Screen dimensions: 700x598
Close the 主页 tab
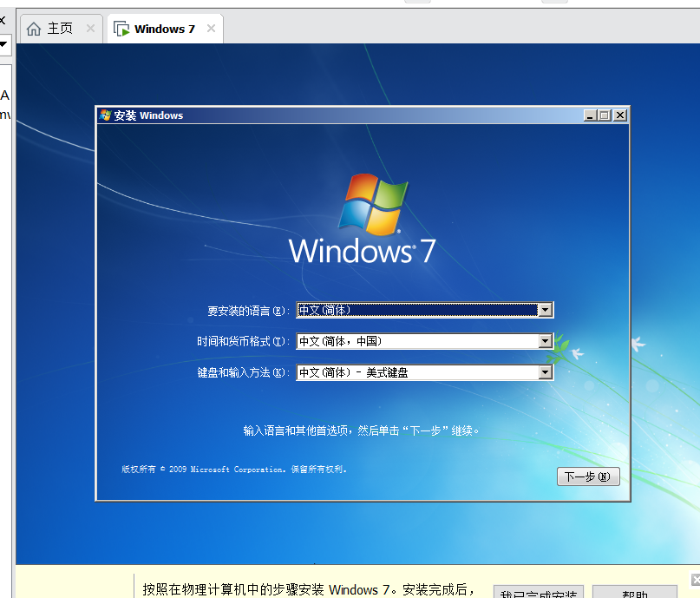point(90,28)
